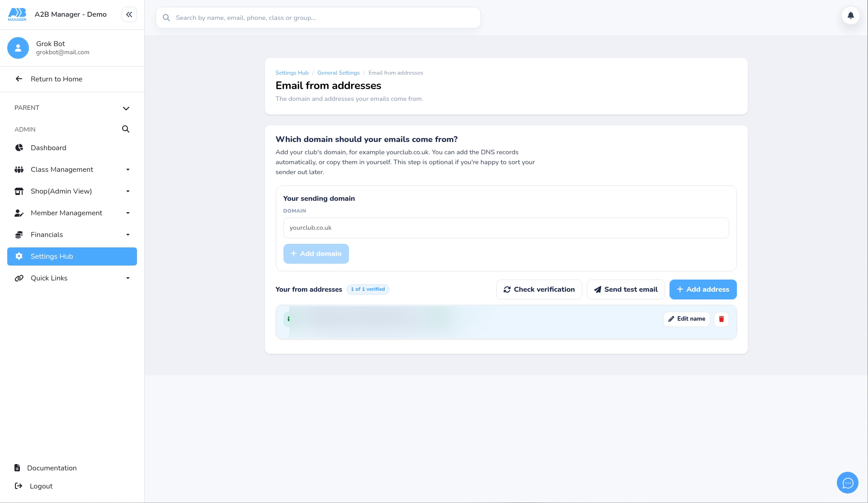Click the Add domain button
Image resolution: width=868 pixels, height=503 pixels.
(316, 254)
